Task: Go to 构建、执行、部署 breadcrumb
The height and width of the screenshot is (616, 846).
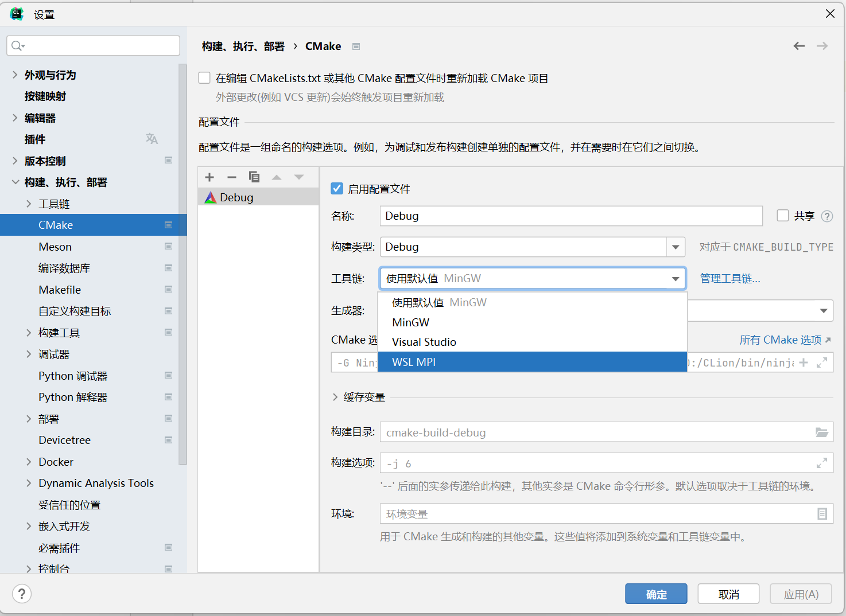Action: (x=243, y=46)
